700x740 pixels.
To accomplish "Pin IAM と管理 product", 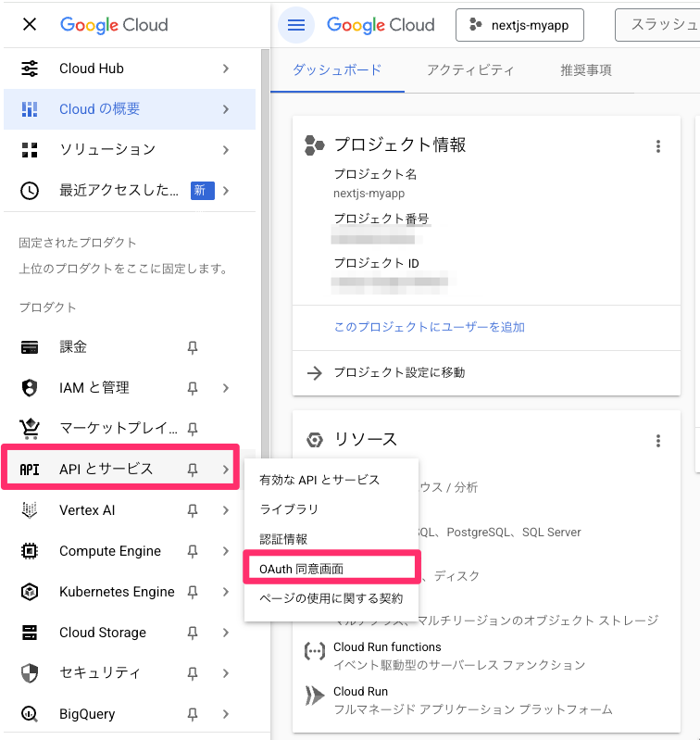I will coord(193,388).
